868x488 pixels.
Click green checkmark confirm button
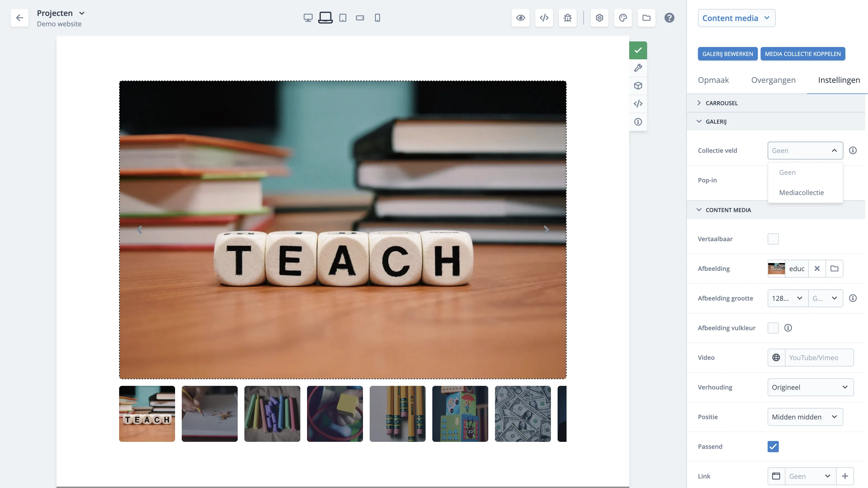tap(638, 50)
